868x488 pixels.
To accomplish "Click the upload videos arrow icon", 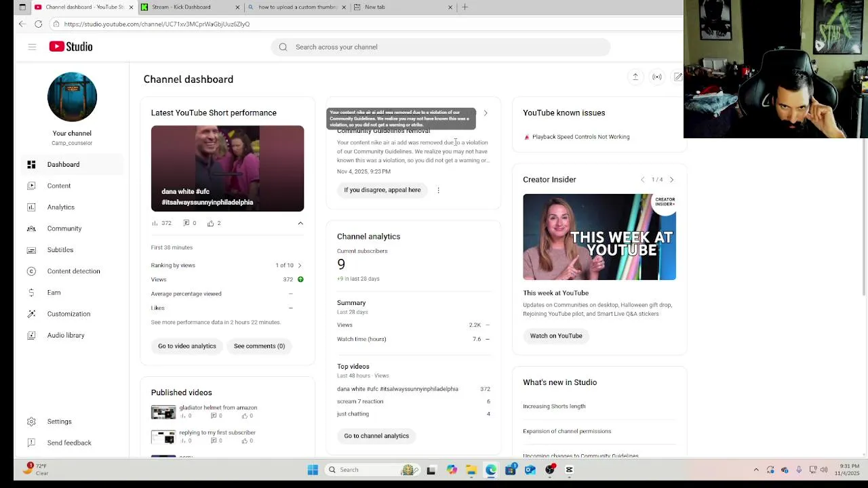I will (x=635, y=77).
